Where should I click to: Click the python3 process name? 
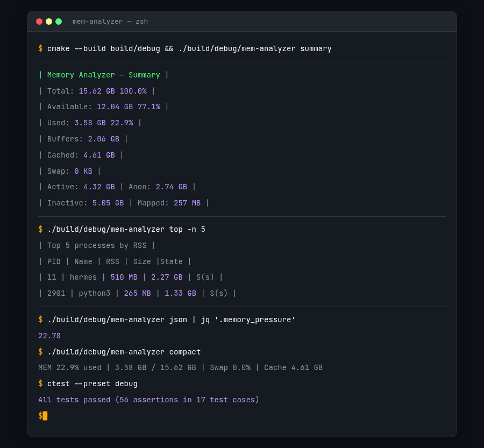(95, 293)
